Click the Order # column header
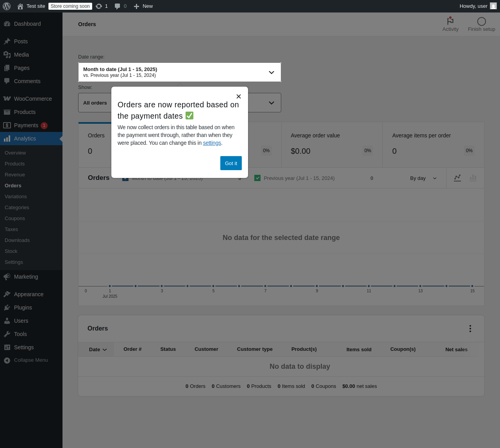Image resolution: width=500 pixels, height=448 pixels. 132,349
